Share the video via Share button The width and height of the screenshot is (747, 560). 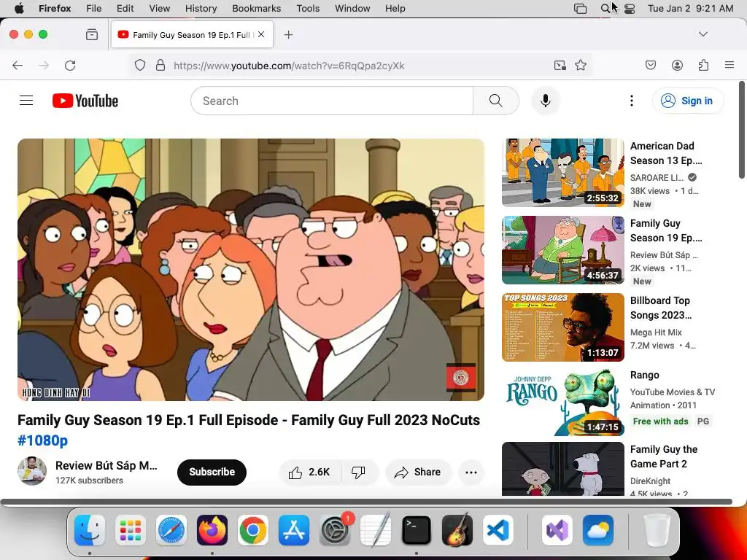tap(417, 472)
